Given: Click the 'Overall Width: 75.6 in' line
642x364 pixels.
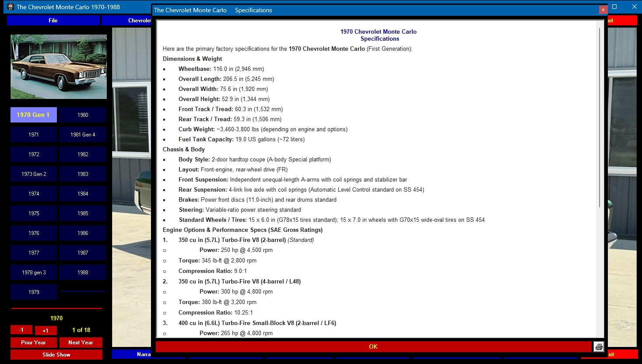Looking at the screenshot, I should click(x=223, y=89).
